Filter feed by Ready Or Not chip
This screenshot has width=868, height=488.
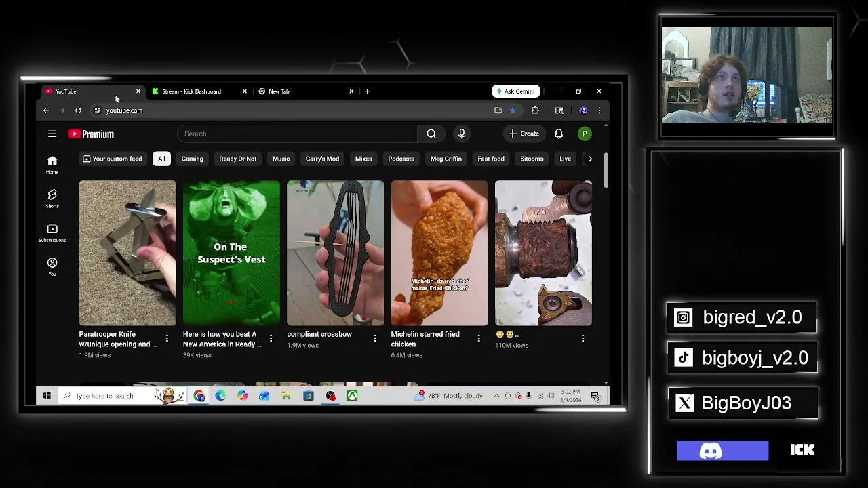(x=238, y=159)
